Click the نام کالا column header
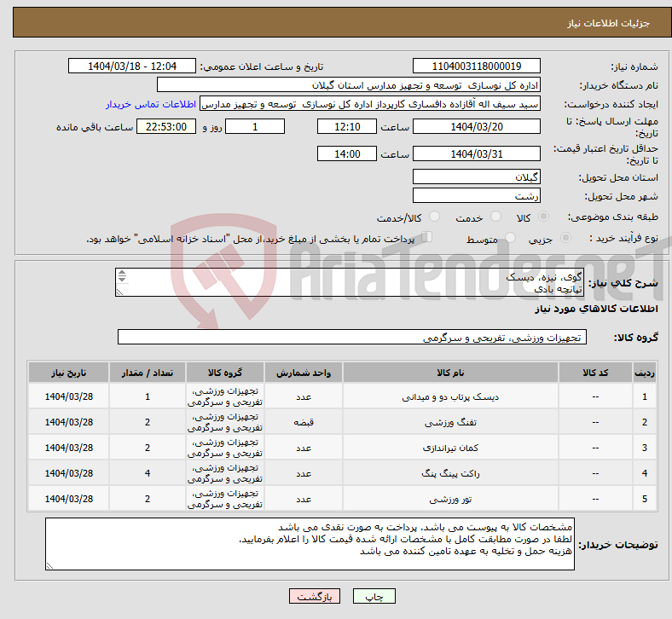 point(450,373)
